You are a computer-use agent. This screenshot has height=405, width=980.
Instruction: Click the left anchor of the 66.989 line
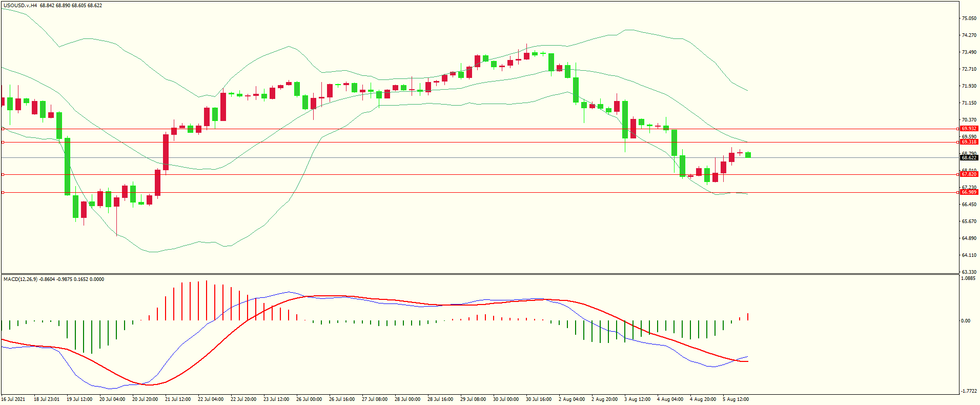3,192
